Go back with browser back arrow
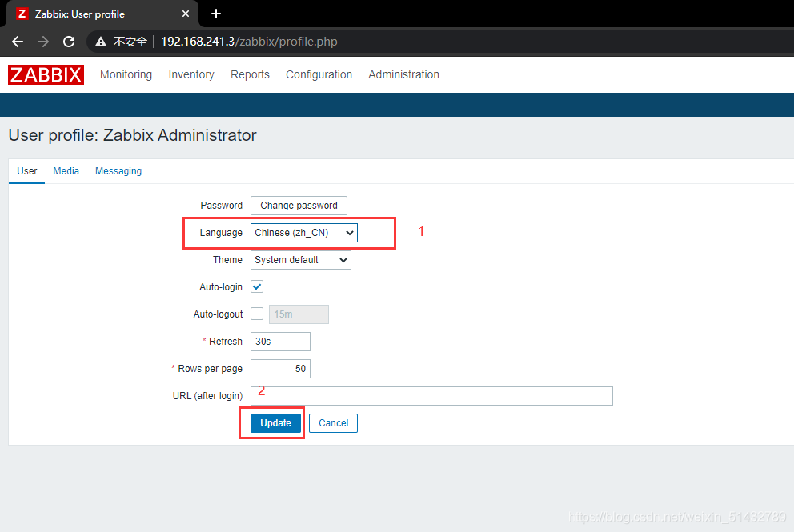794x532 pixels. pyautogui.click(x=18, y=42)
